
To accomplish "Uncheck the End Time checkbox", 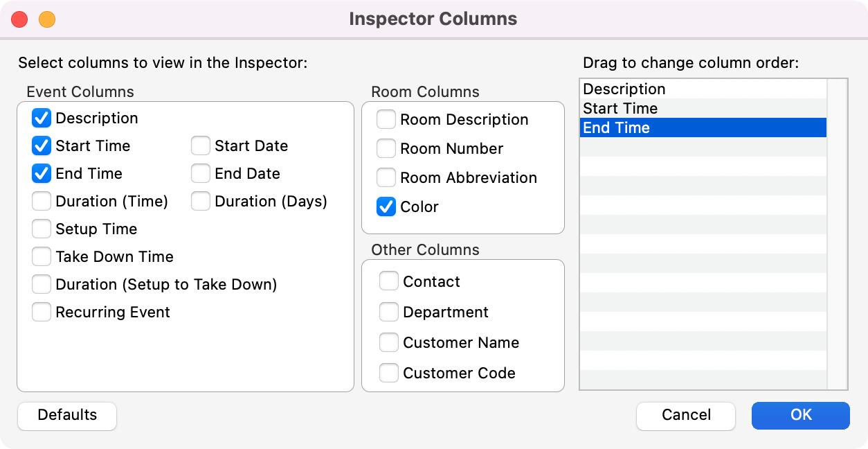I will tap(42, 174).
